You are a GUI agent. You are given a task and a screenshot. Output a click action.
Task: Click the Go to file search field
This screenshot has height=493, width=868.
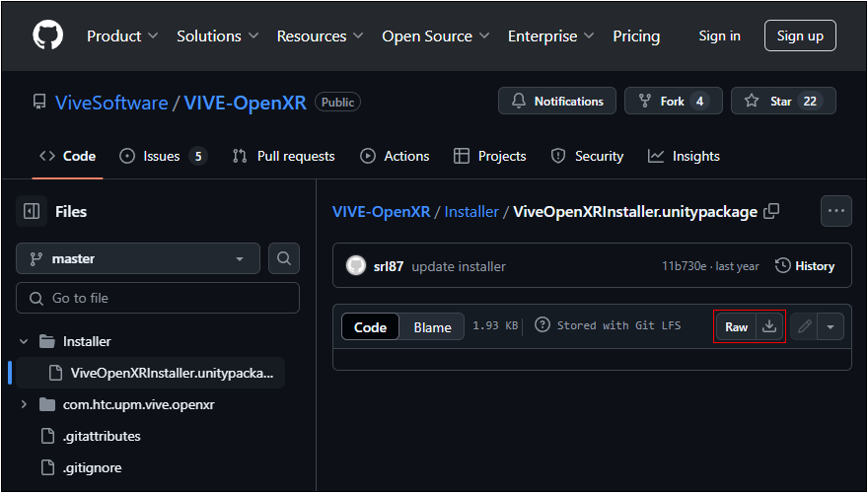[x=158, y=298]
